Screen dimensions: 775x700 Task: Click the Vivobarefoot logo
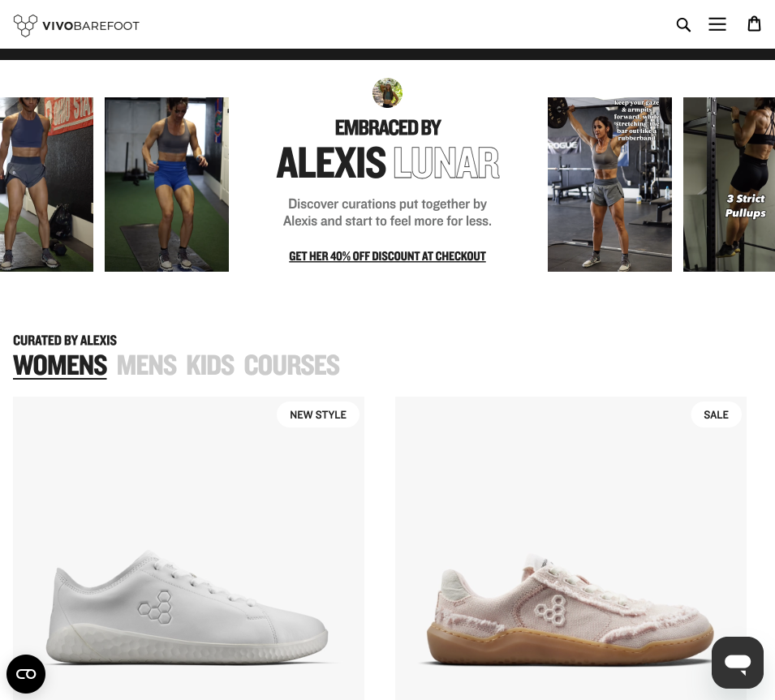[76, 25]
